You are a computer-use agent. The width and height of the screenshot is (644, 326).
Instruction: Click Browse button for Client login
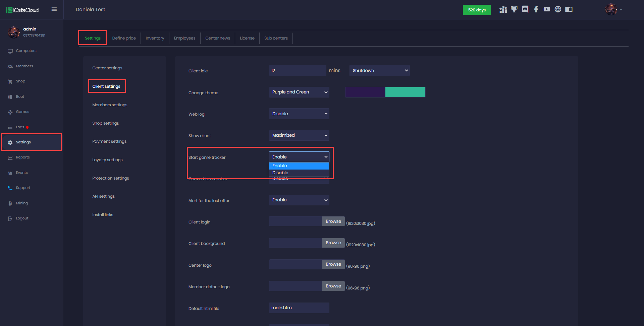point(333,221)
